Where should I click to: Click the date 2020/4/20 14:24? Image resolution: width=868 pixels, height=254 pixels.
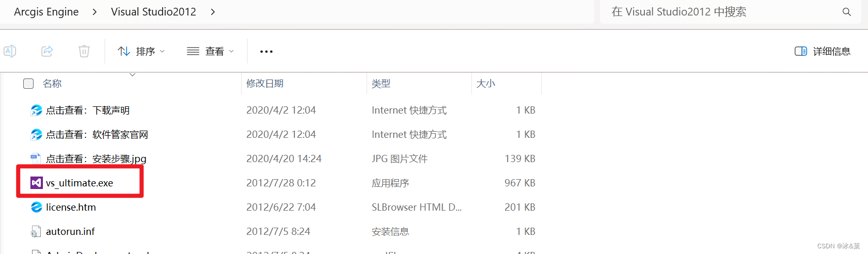point(284,158)
